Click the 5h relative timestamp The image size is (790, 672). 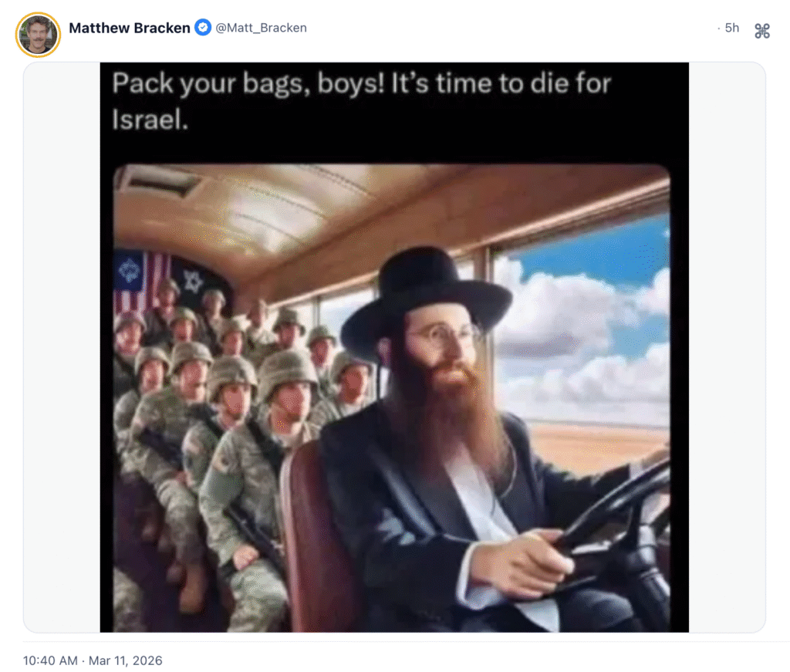(731, 28)
